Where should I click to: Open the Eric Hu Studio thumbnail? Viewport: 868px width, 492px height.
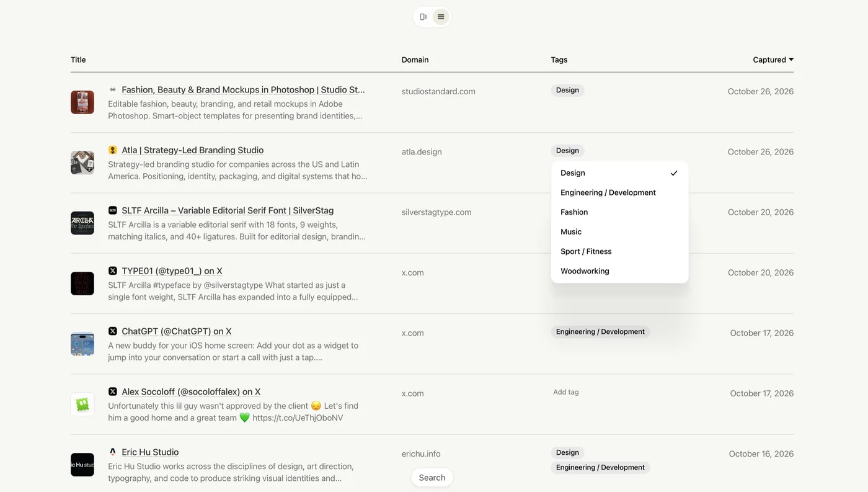tap(82, 465)
